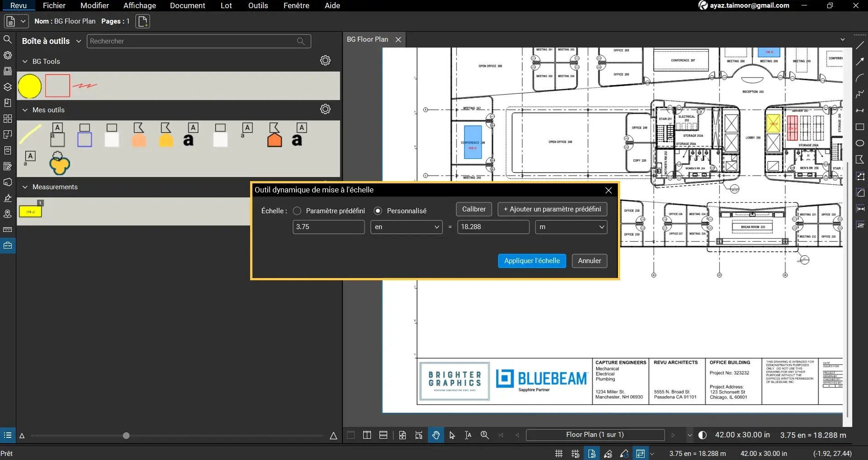
Task: Pick the Ellipse markup tool
Action: [860, 143]
